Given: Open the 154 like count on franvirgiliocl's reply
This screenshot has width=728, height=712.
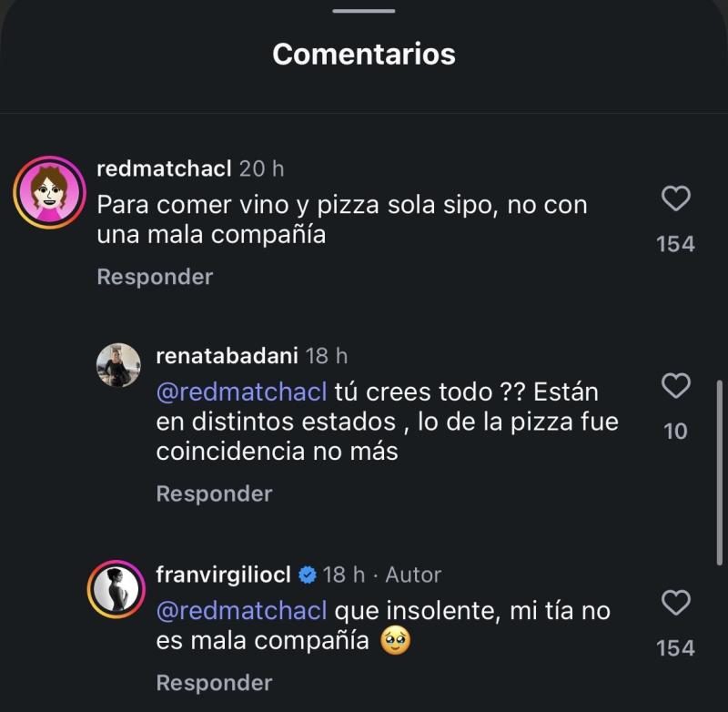Looking at the screenshot, I should tap(675, 648).
